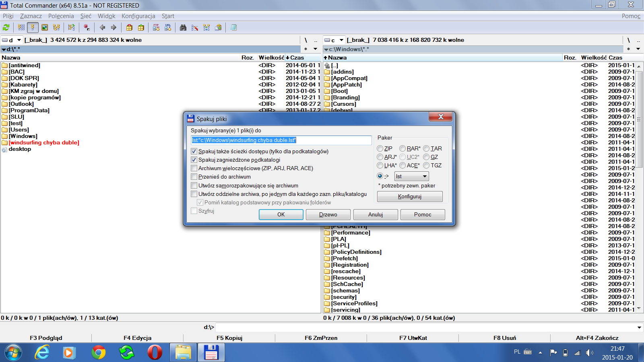Switch to thumbnail view via picture icon
The image size is (644, 362).
point(45,27)
